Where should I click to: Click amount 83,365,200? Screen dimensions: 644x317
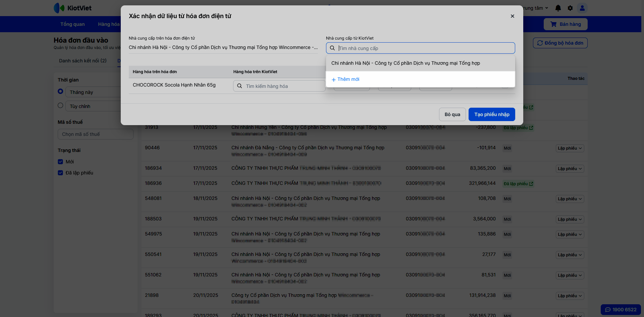coord(483,168)
